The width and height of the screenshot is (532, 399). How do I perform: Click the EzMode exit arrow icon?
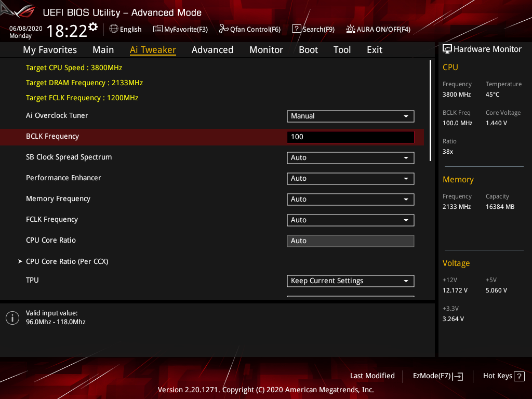click(458, 376)
